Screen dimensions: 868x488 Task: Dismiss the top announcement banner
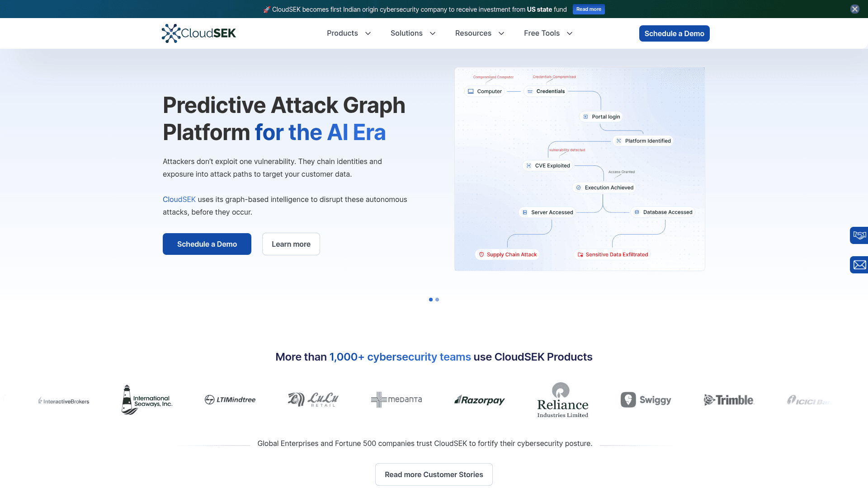854,9
